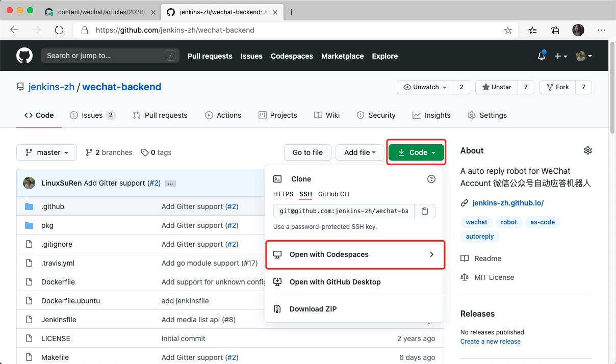This screenshot has width=616, height=364.
Task: Open the Jenkinsfile file
Action: point(59,320)
